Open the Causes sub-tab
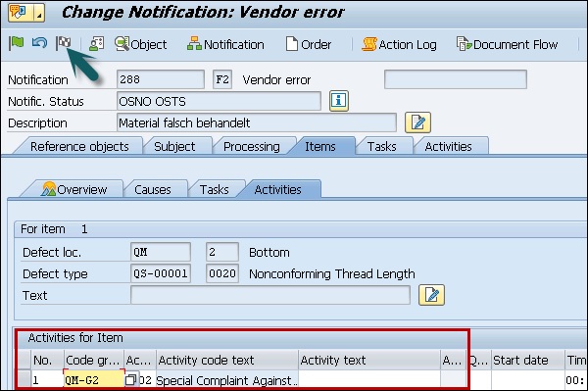Image resolution: width=588 pixels, height=391 pixels. [x=153, y=190]
